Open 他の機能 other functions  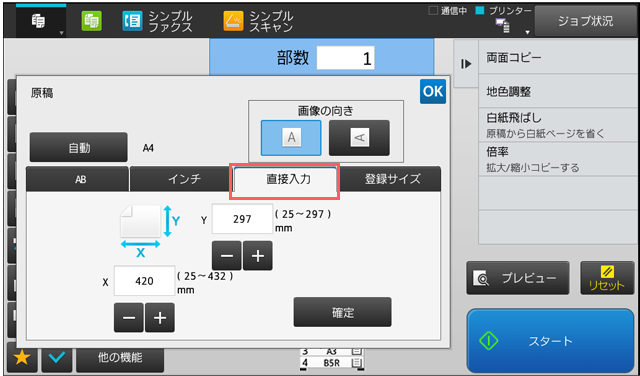(120, 358)
